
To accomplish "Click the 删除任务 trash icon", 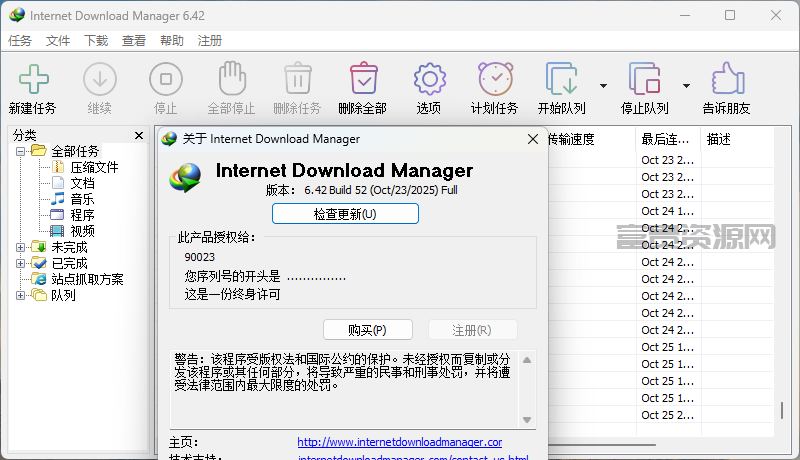I will tap(298, 78).
